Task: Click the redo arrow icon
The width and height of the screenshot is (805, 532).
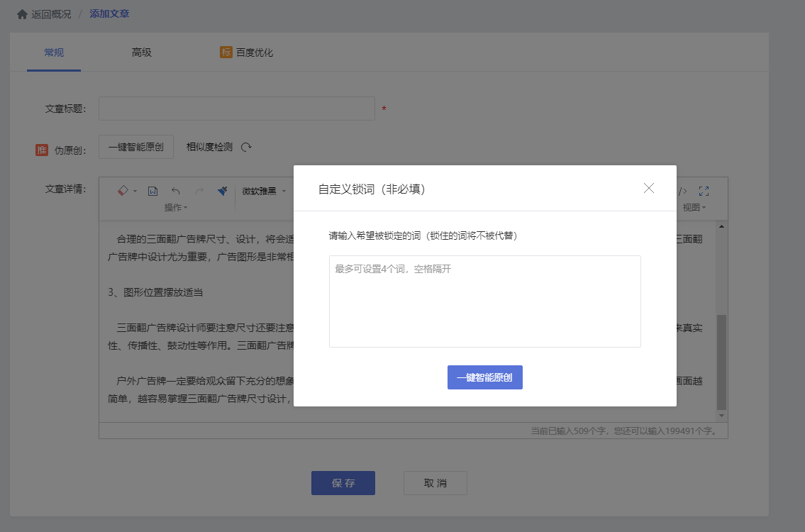Action: (199, 191)
